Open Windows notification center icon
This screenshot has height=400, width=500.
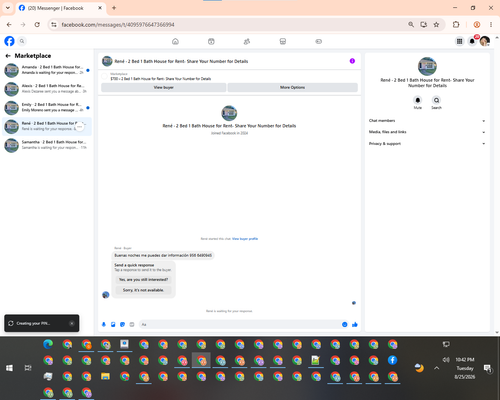coord(488,368)
